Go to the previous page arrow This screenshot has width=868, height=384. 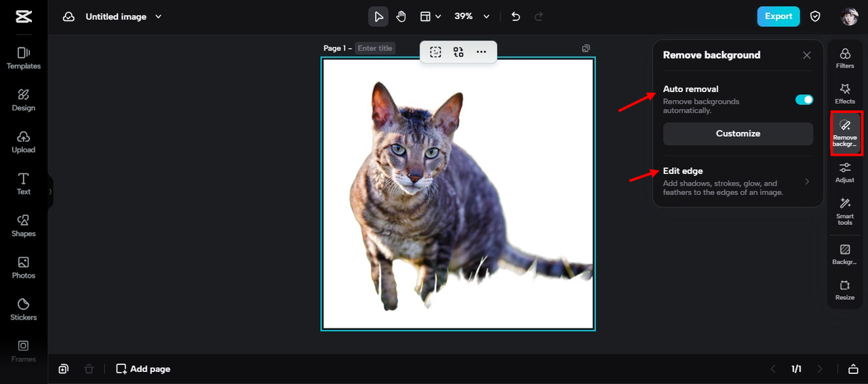tap(773, 369)
